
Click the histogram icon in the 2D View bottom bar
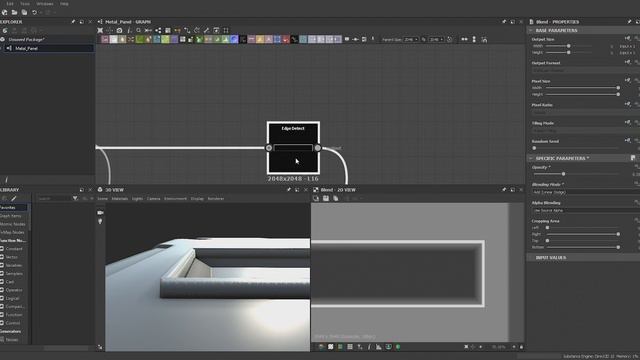[379, 347]
